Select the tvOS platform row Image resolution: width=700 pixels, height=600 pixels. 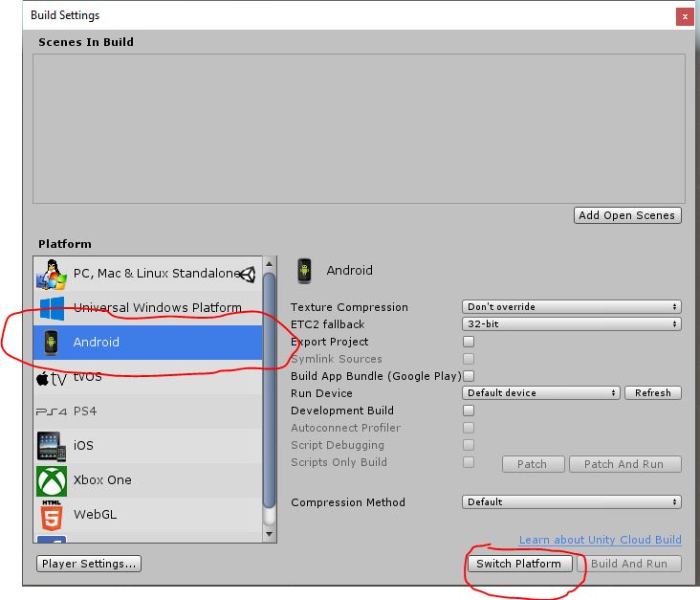[148, 377]
